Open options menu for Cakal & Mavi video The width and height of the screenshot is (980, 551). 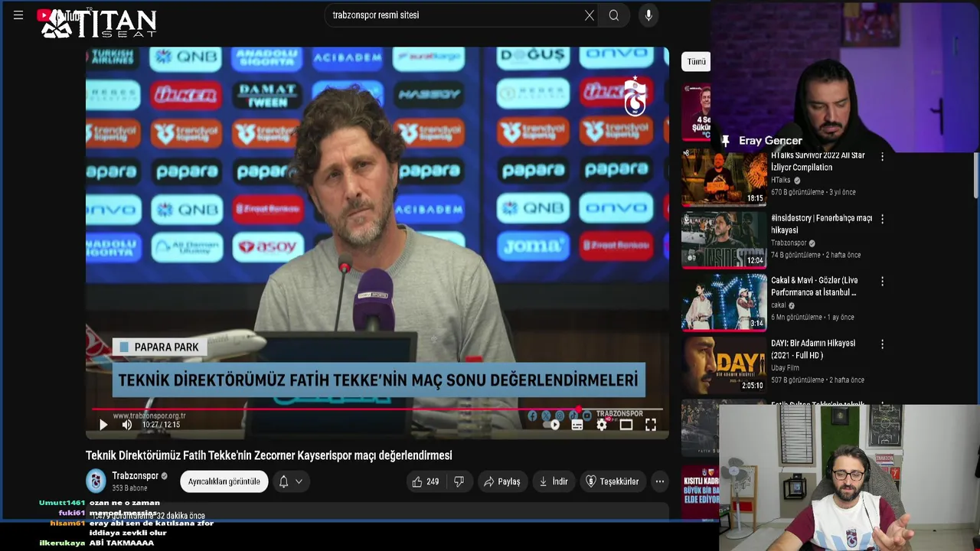click(882, 282)
